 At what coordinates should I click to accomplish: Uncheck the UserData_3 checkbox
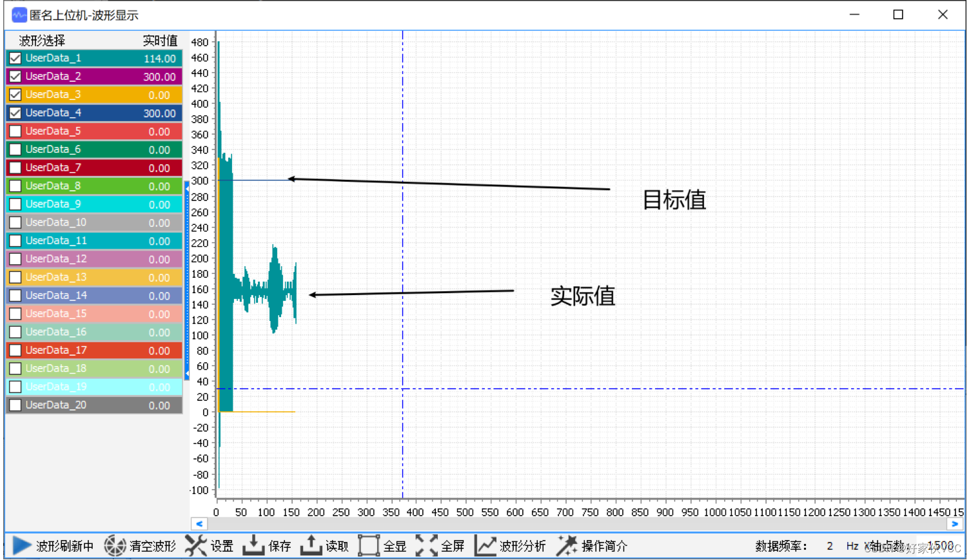[x=15, y=95]
